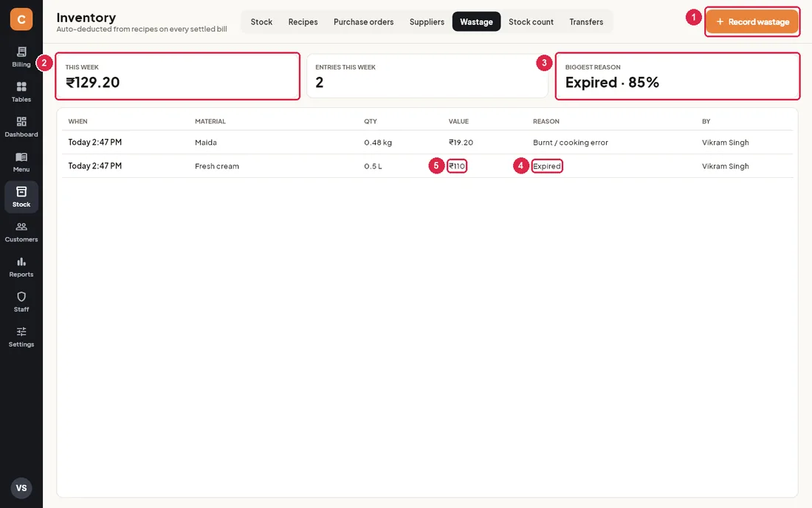This screenshot has height=508, width=812.
Task: Click the orange C app logo
Action: pyautogui.click(x=21, y=19)
